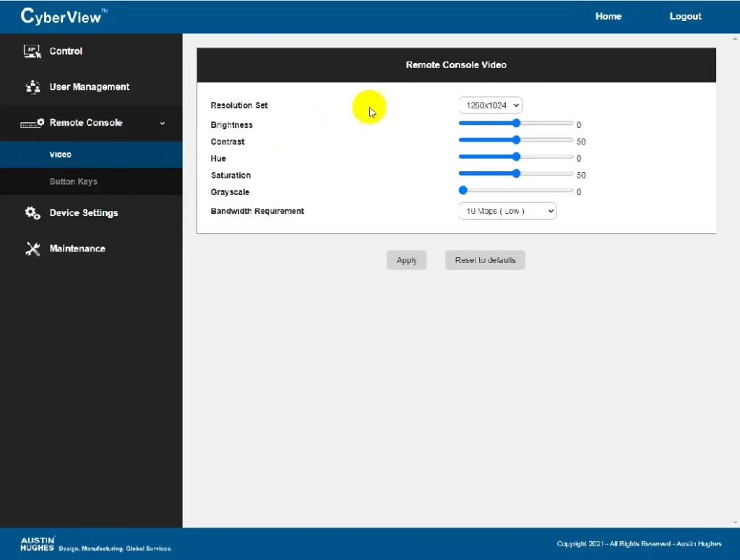
Task: Click the Logout link
Action: [x=685, y=16]
